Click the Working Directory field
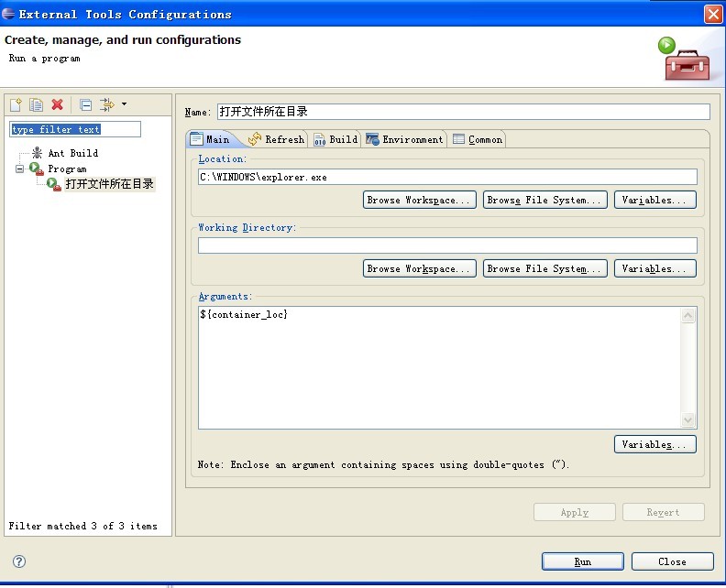The width and height of the screenshot is (726, 588). (447, 245)
